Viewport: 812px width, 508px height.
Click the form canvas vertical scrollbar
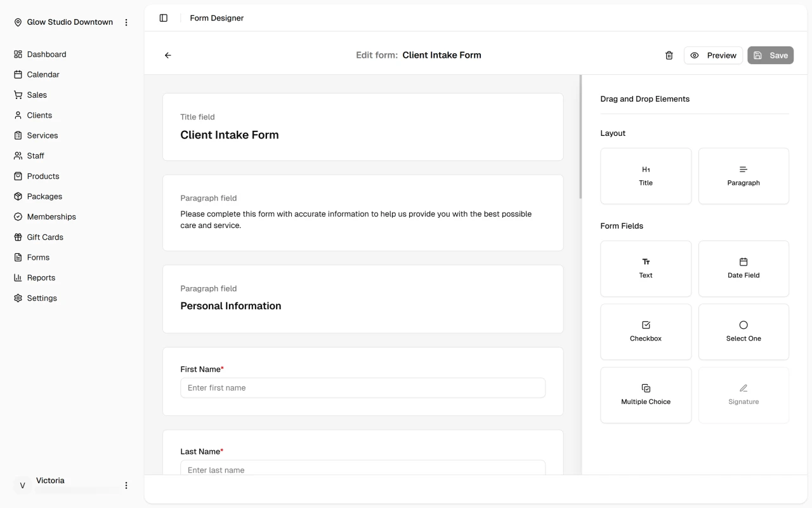pyautogui.click(x=580, y=137)
